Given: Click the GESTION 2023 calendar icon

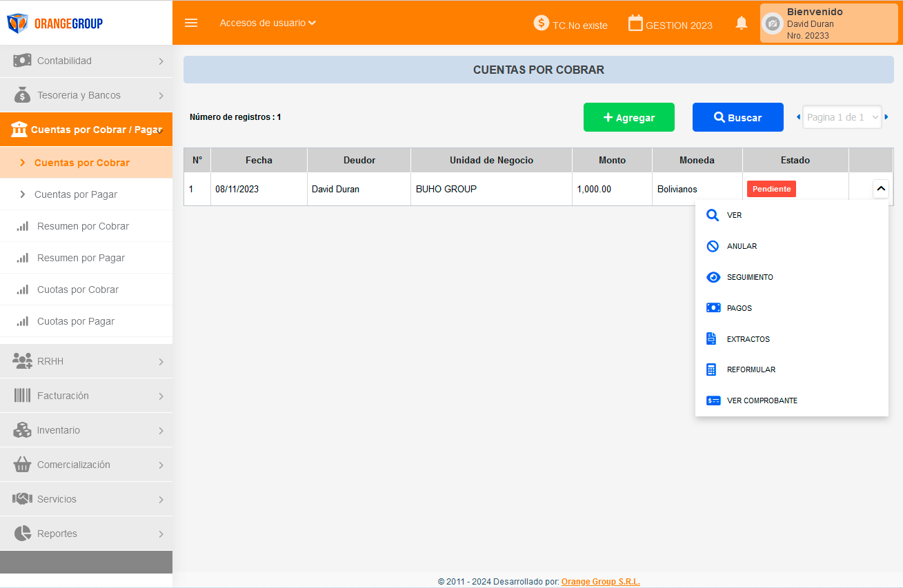Looking at the screenshot, I should [635, 23].
